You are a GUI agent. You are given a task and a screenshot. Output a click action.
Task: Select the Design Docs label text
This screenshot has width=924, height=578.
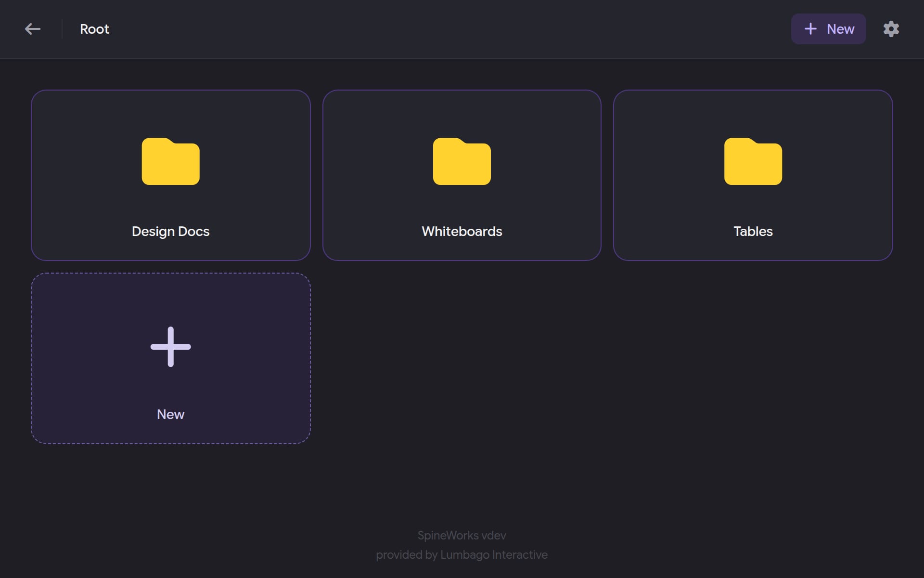tap(170, 231)
